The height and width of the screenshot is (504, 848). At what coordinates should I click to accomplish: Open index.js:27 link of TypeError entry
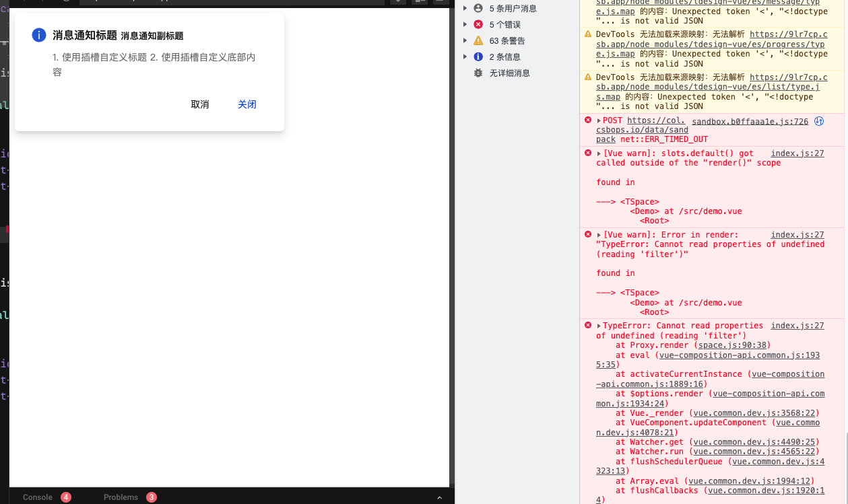click(x=797, y=326)
